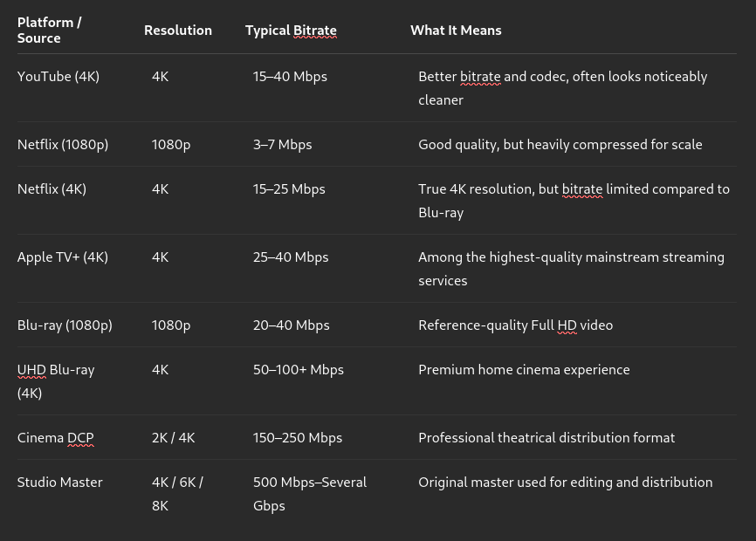Click the 'YouTube (4K)' platform cell
This screenshot has height=541, width=756.
pos(58,77)
